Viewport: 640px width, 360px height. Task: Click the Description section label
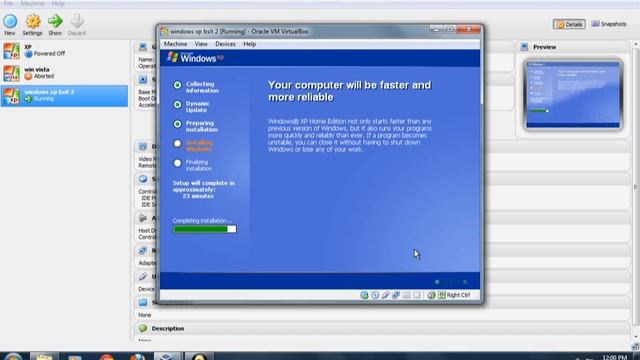click(x=168, y=329)
